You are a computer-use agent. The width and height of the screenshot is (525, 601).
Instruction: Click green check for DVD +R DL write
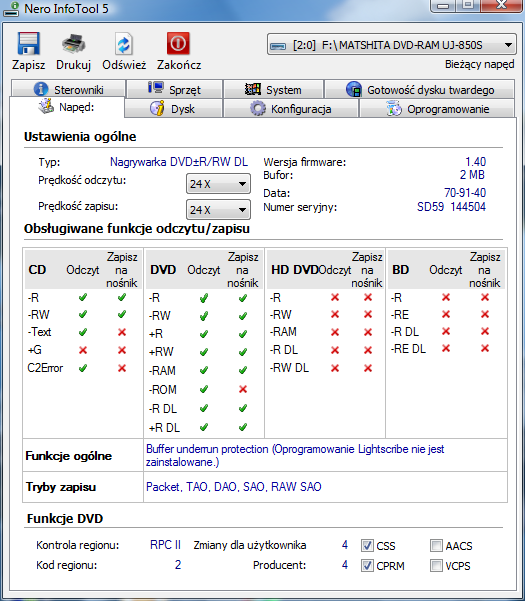243,427
